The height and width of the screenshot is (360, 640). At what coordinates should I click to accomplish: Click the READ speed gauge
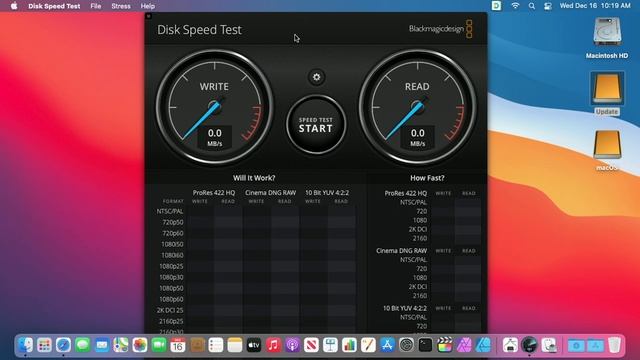pyautogui.click(x=417, y=107)
